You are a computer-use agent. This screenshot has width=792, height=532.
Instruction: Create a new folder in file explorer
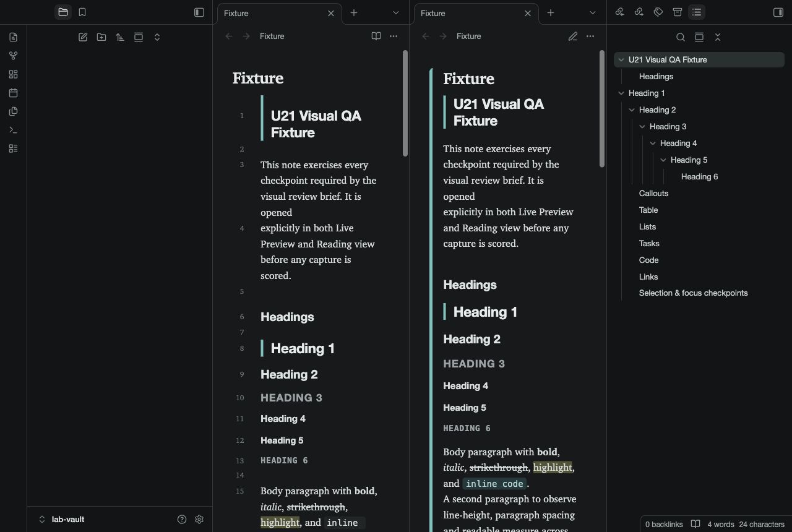click(101, 37)
